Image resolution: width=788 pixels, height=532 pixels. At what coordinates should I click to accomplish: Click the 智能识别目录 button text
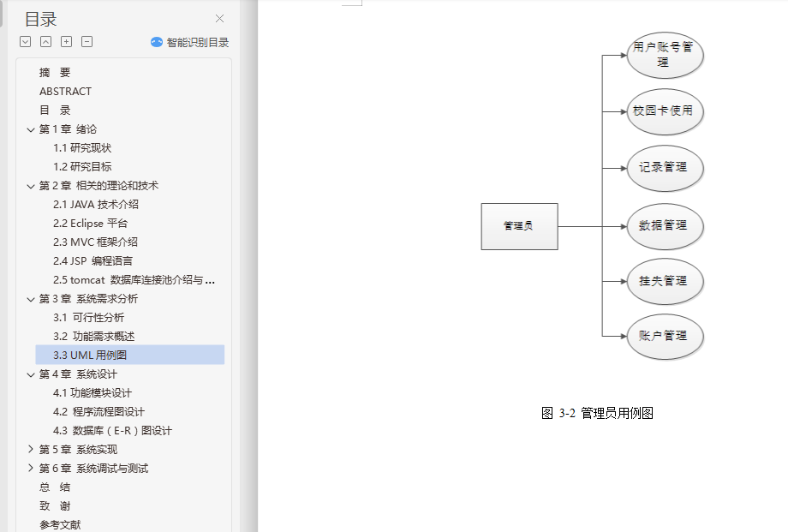pos(198,42)
